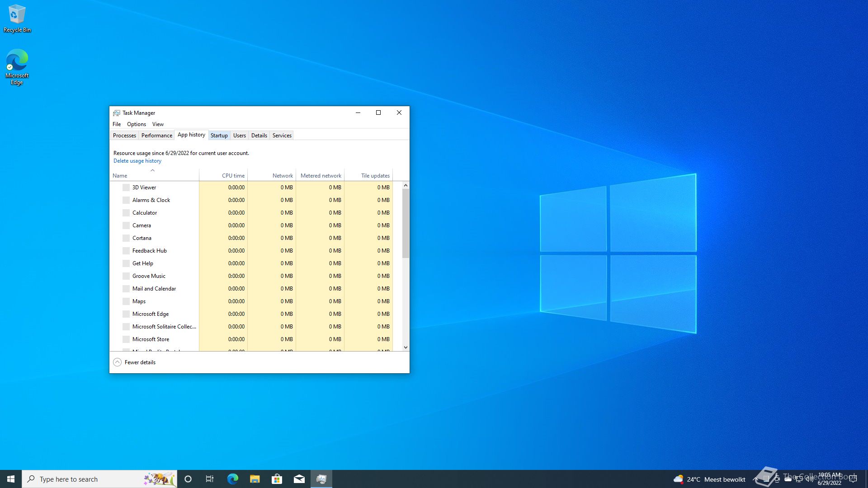Open Task View from the taskbar
This screenshot has height=488, width=868.
(210, 479)
